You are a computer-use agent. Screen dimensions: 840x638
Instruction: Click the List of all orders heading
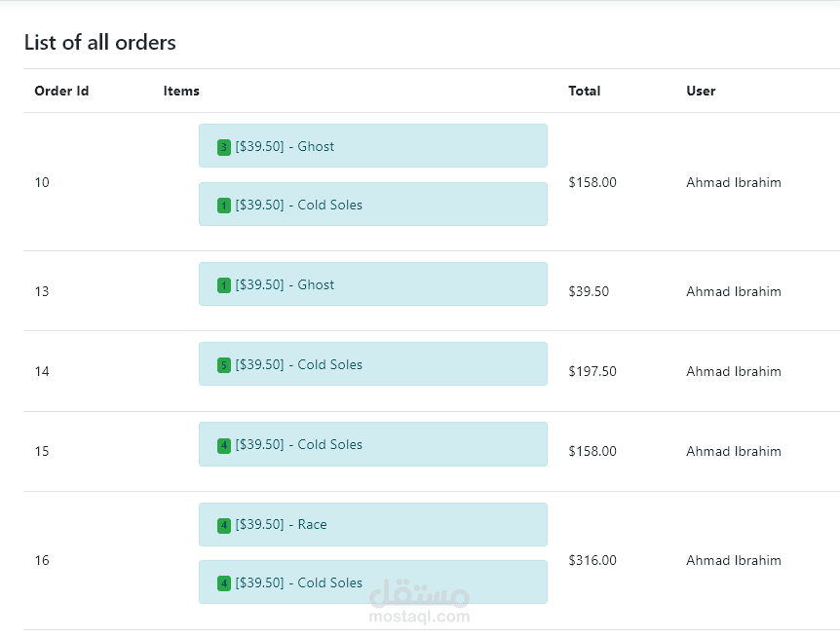[x=100, y=43]
